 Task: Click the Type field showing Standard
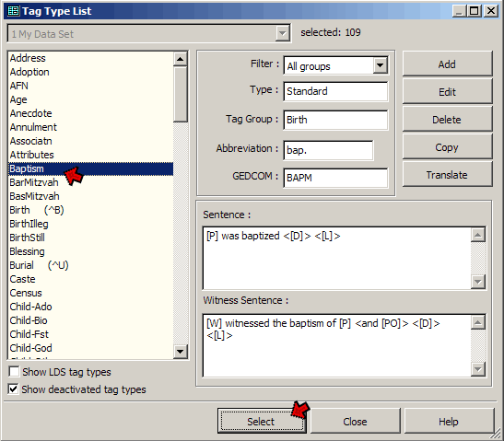pos(335,91)
